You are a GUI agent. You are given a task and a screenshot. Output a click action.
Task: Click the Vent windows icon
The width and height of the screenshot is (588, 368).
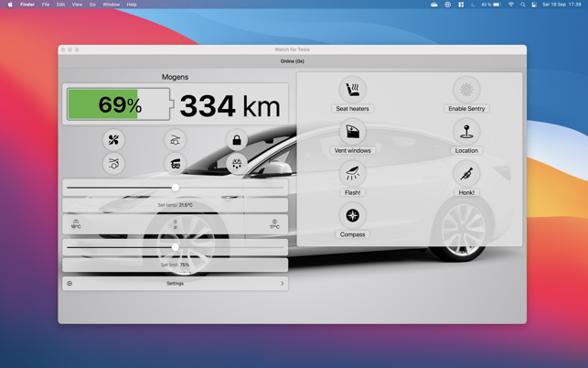(x=352, y=132)
